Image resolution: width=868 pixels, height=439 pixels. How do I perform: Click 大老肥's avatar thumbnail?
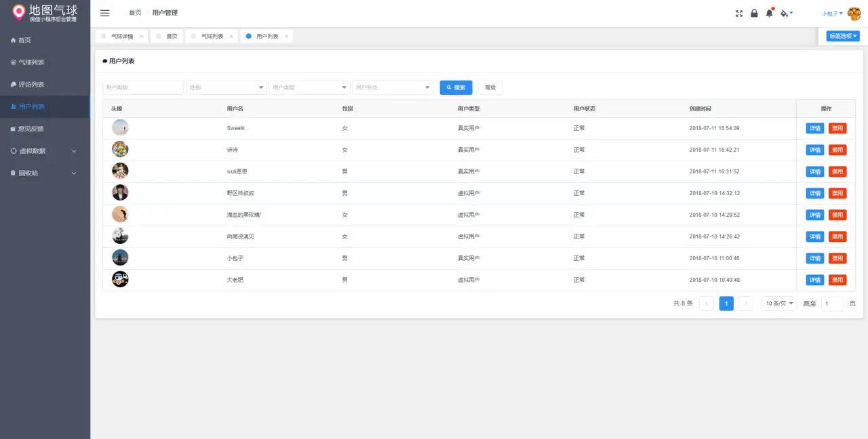coord(120,279)
